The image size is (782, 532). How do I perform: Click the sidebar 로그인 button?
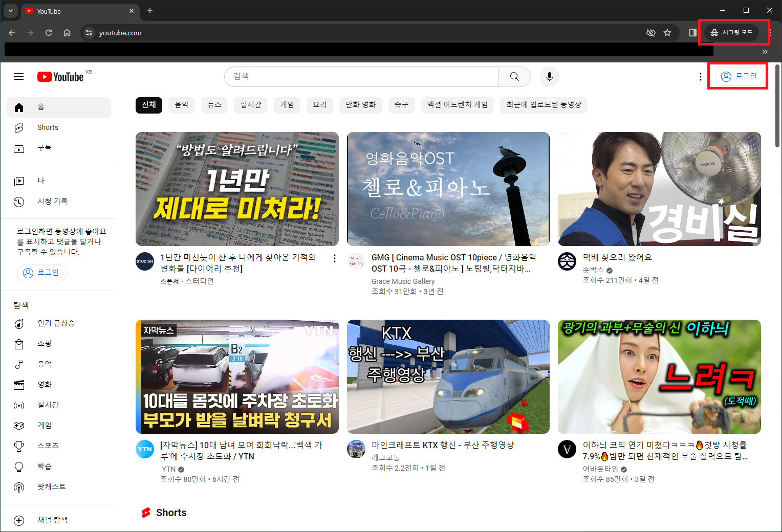click(42, 273)
